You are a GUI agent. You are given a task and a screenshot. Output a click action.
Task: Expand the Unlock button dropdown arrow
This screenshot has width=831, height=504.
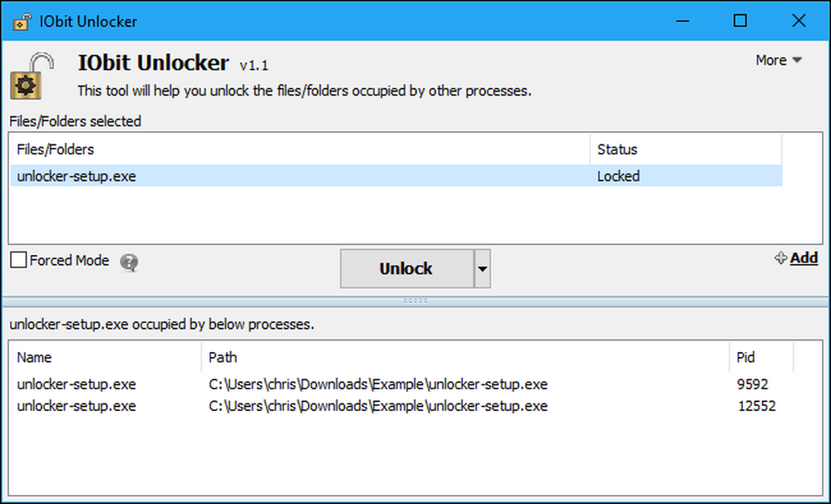point(482,269)
